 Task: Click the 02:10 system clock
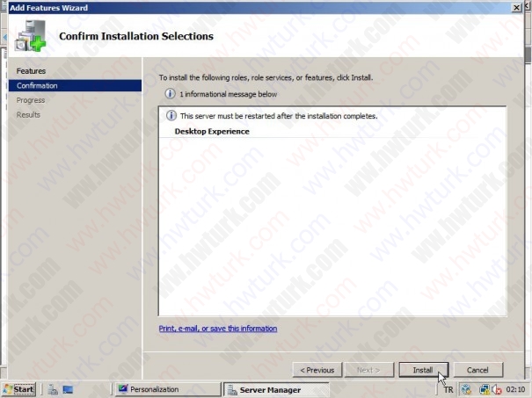tap(515, 390)
